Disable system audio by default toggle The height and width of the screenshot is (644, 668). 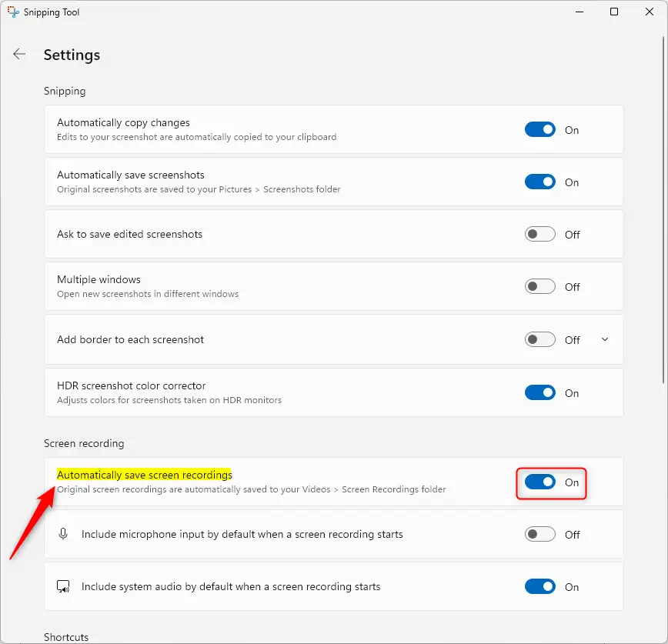tap(539, 586)
